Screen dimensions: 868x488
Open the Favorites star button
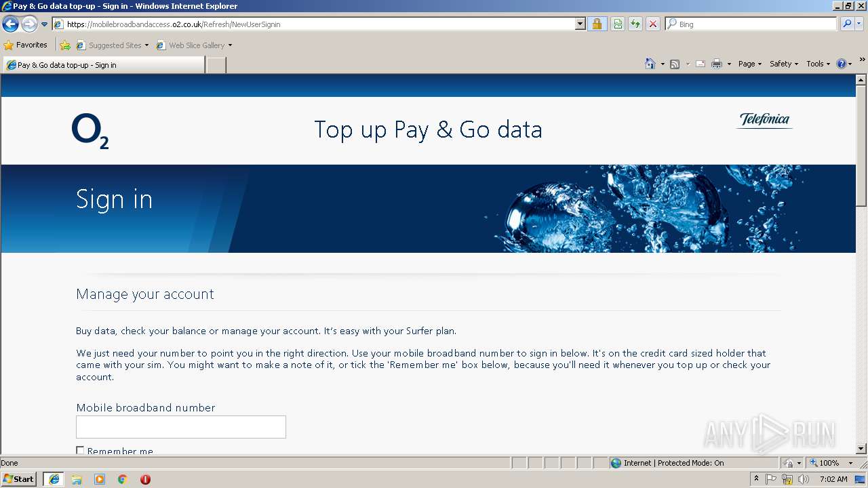25,45
